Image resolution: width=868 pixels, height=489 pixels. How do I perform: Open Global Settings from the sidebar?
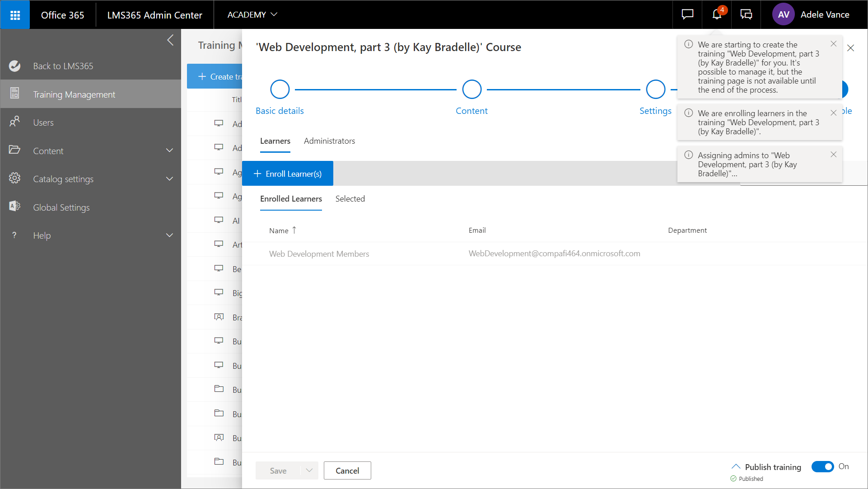61,207
